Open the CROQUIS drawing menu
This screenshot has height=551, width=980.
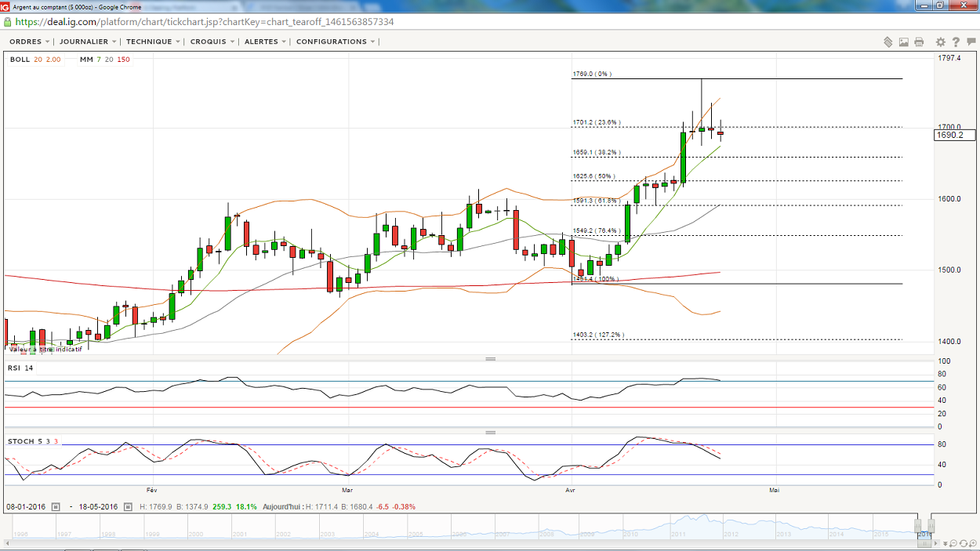click(x=212, y=42)
